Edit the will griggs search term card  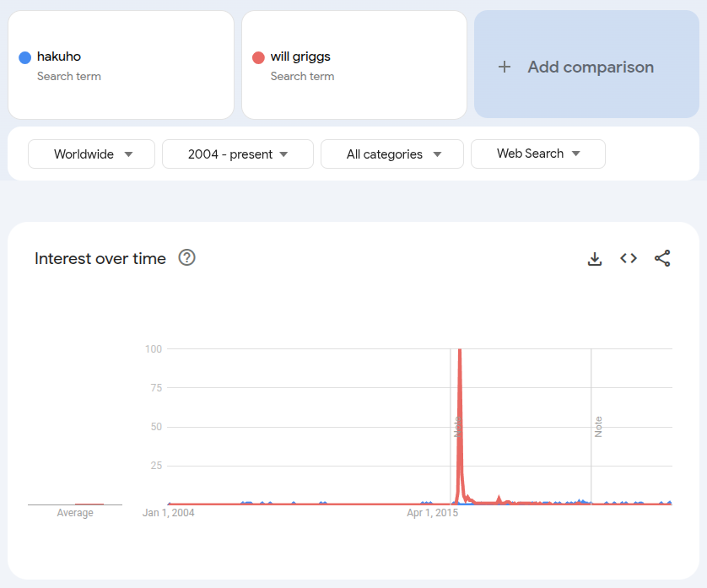point(354,65)
